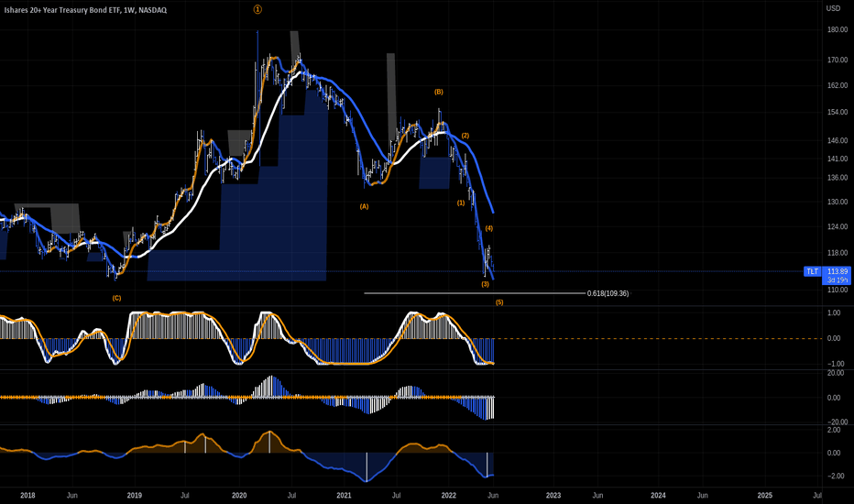Click the (5) wave label

pos(499,302)
